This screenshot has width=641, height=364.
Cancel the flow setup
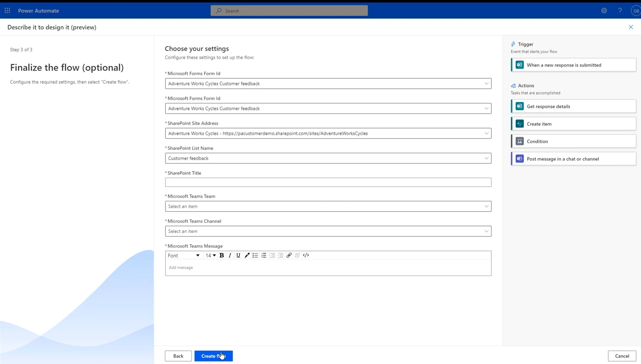click(x=622, y=356)
